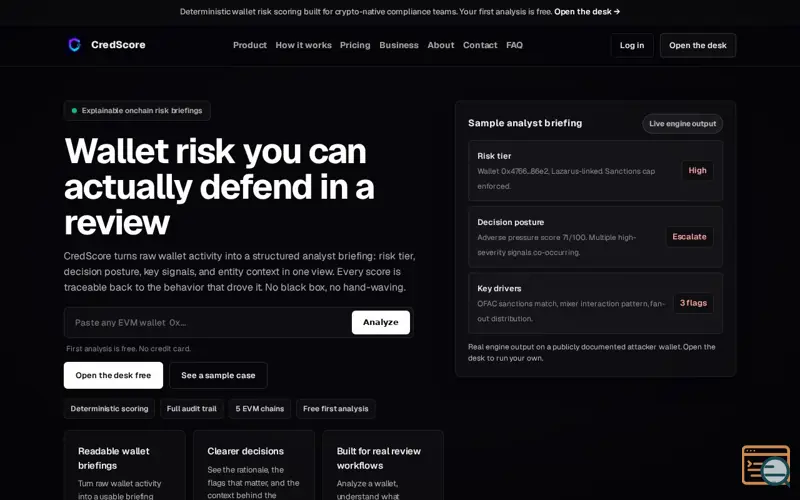Click Open the desk free button
The width and height of the screenshot is (800, 500).
[x=113, y=376]
